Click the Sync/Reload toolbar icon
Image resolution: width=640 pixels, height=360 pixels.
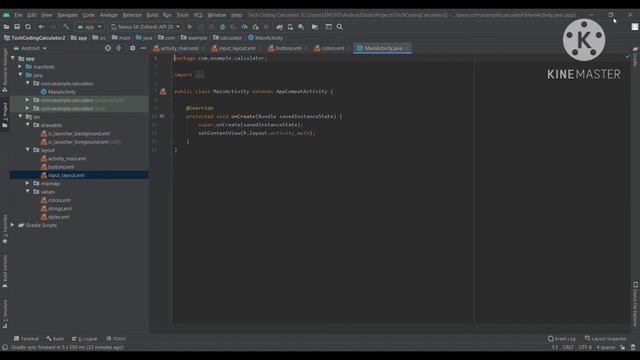tap(28, 27)
